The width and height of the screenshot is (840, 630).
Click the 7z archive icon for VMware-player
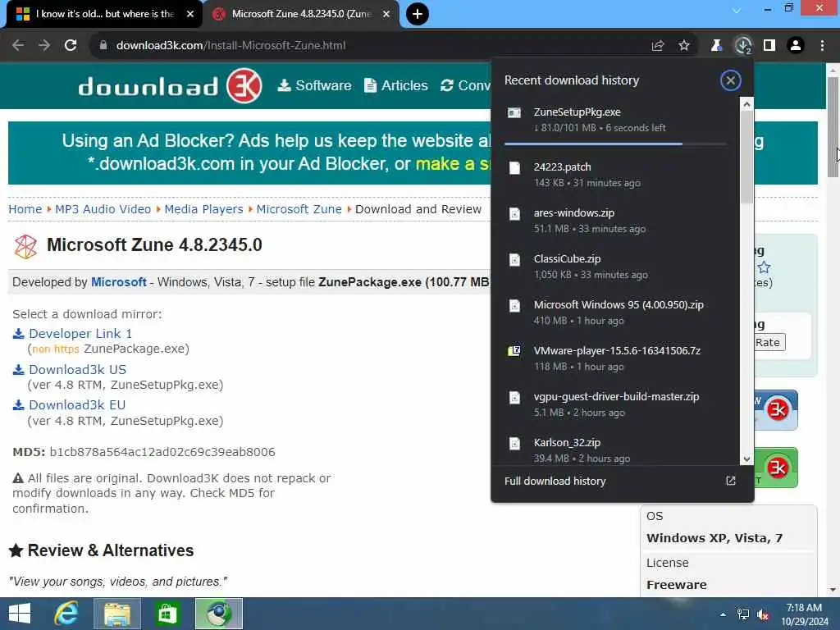pos(514,351)
